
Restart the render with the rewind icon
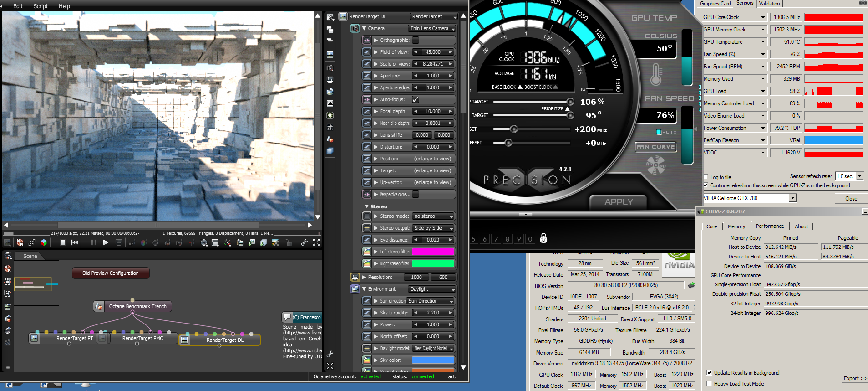point(75,242)
